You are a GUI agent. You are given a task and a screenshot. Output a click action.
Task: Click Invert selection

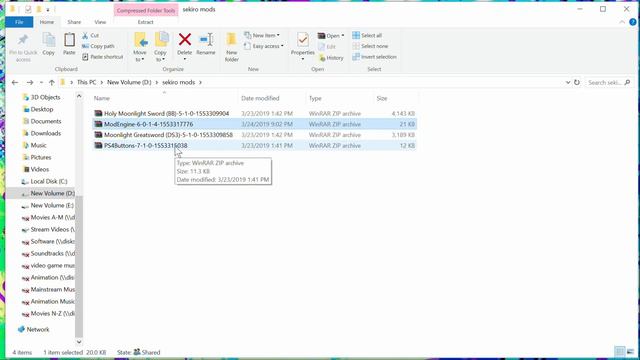tap(374, 57)
